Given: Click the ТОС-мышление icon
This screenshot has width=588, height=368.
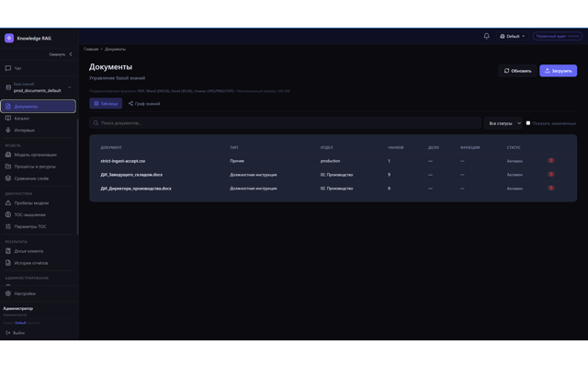Looking at the screenshot, I should click(8, 214).
